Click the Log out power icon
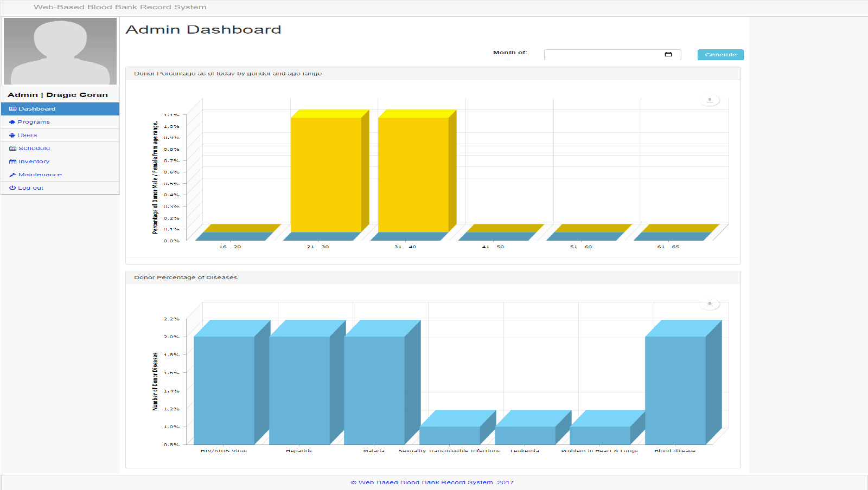 12,188
